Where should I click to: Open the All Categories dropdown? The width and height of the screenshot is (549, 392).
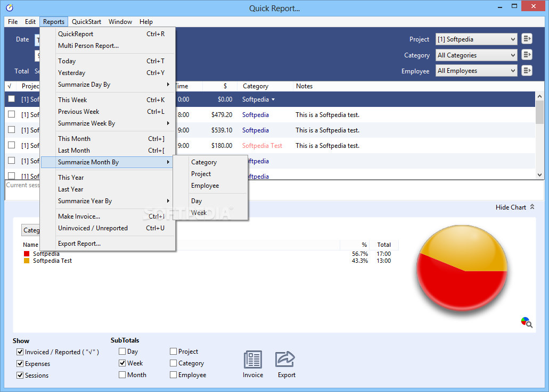point(476,55)
